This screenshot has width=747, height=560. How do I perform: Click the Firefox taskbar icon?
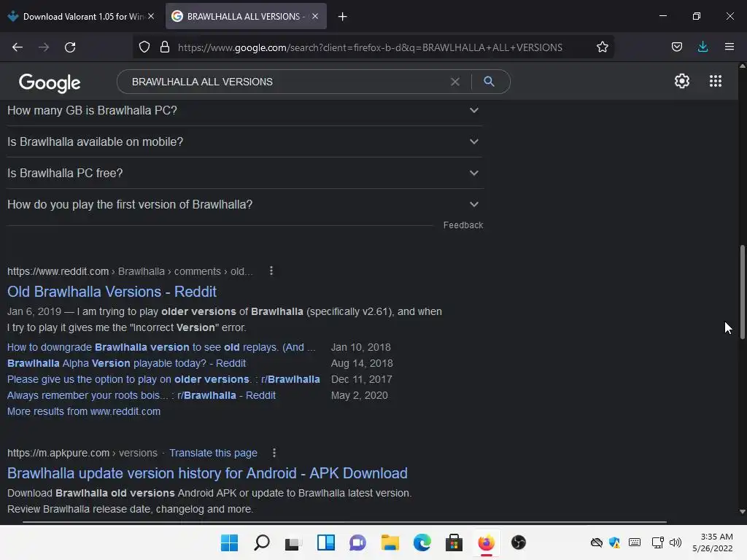tap(487, 542)
